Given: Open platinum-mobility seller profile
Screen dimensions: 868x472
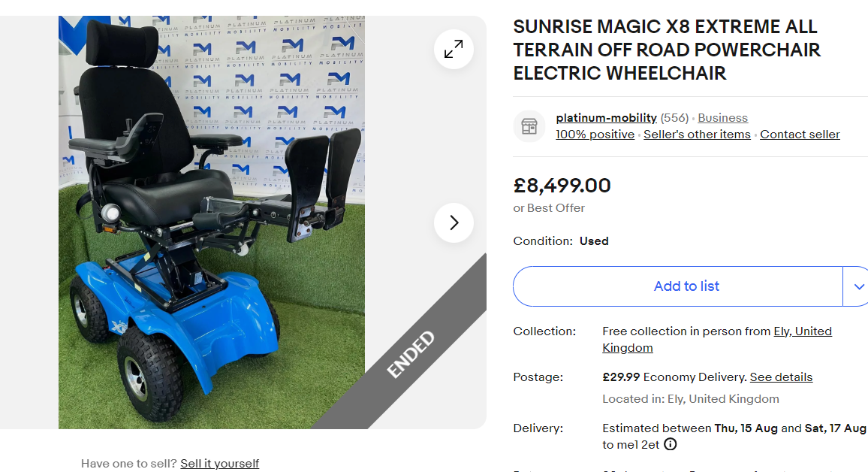Looking at the screenshot, I should click(x=606, y=118).
